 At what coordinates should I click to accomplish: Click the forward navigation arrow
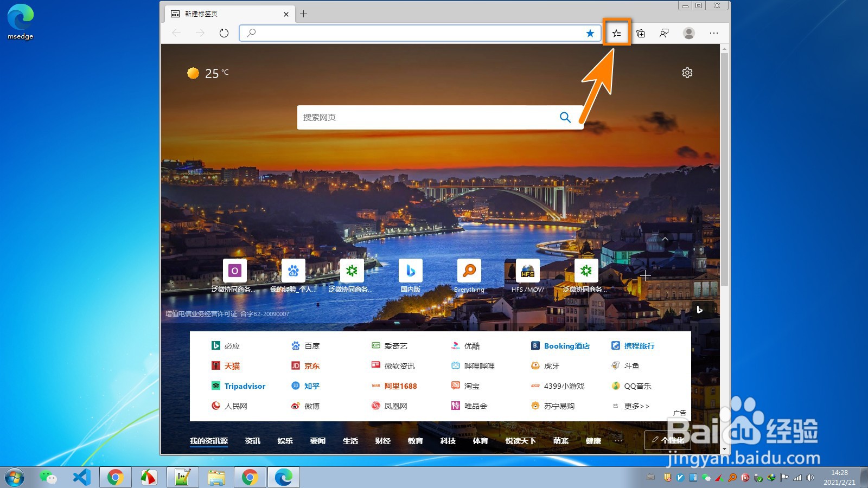[x=200, y=33]
